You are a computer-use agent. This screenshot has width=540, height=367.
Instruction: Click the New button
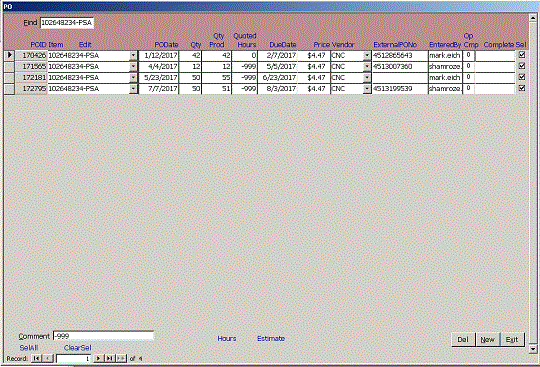click(488, 339)
